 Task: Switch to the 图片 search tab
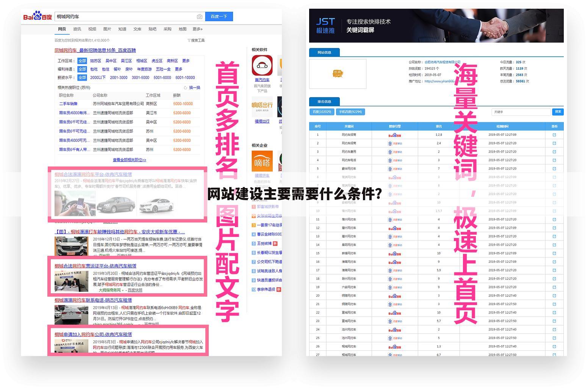(x=107, y=29)
